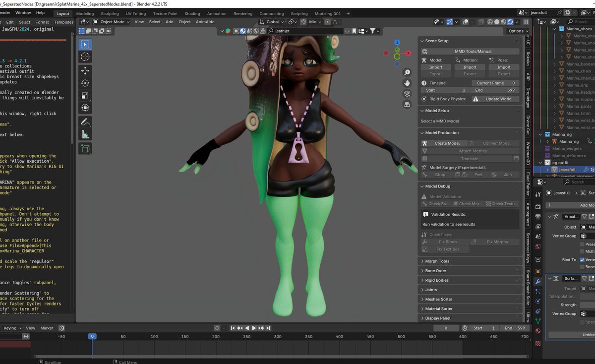Switch to the Modeling workspace tab
The image size is (595, 364).
84,13
